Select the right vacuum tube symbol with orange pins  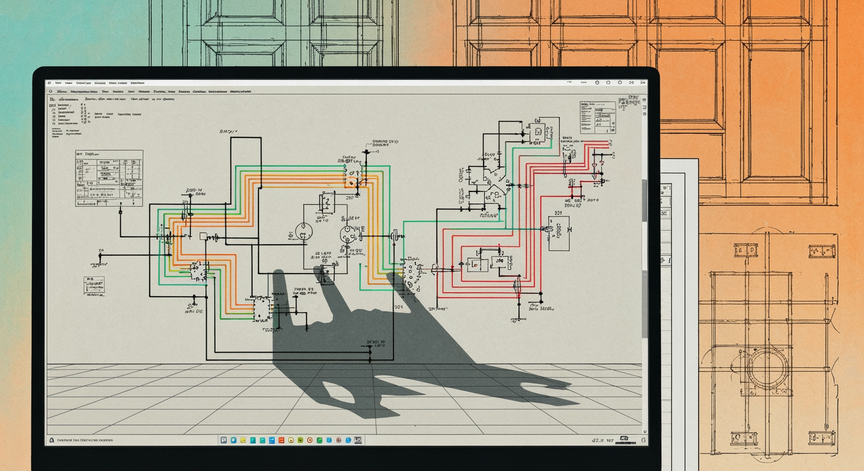[x=348, y=234]
